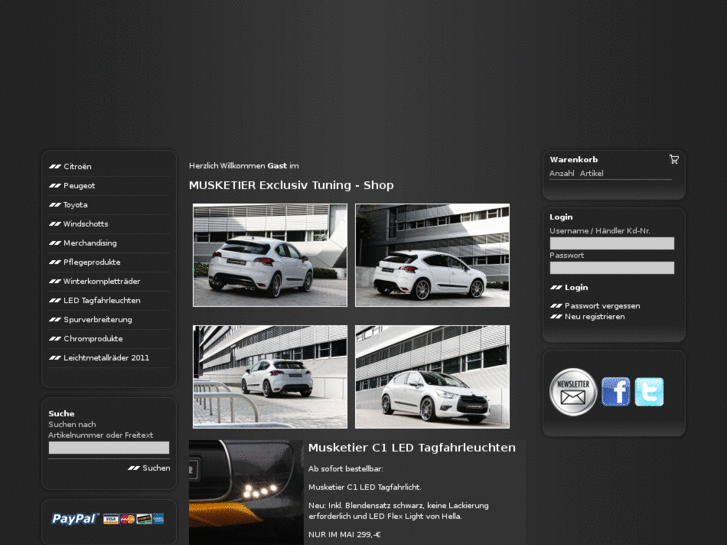Click the Musketier C1 LED Tagfahrleuchten heading

(x=411, y=448)
